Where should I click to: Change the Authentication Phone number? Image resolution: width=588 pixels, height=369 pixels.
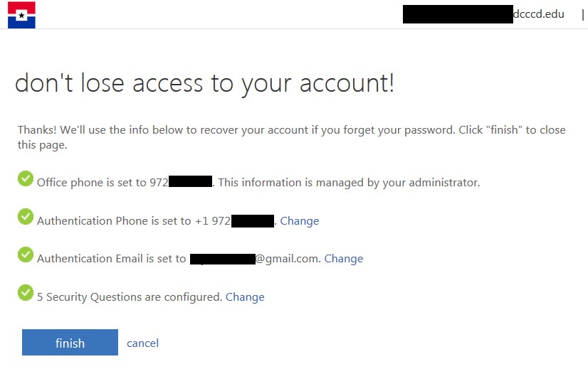299,221
